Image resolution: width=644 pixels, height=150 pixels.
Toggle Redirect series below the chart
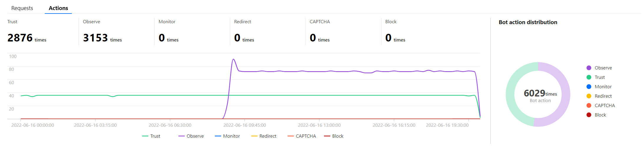[264, 136]
